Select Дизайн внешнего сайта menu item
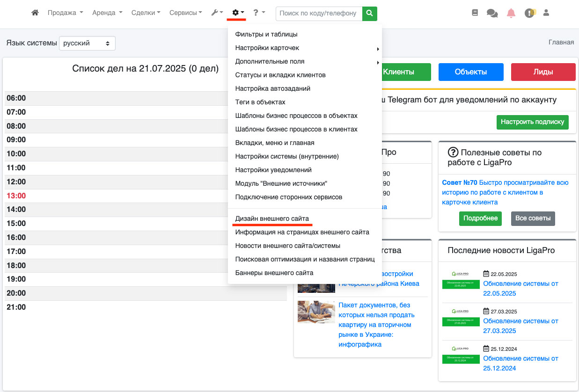Screen dimensions: 579x392 (x=272, y=218)
